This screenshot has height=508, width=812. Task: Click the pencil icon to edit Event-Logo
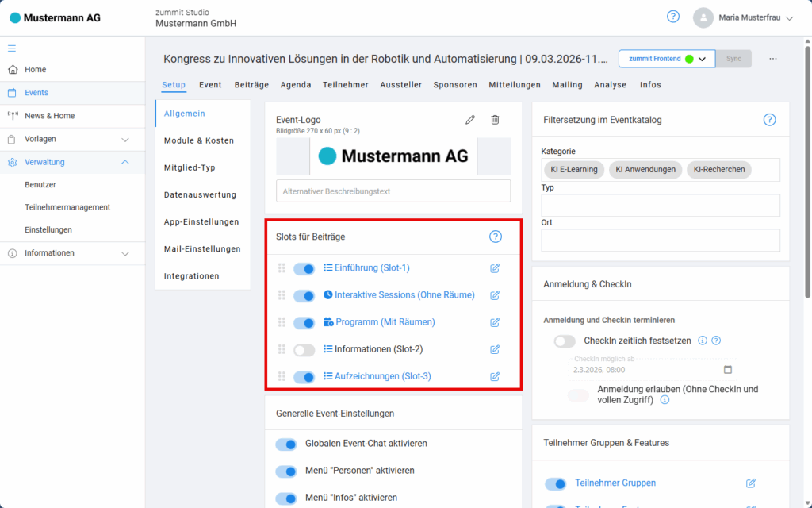[470, 120]
